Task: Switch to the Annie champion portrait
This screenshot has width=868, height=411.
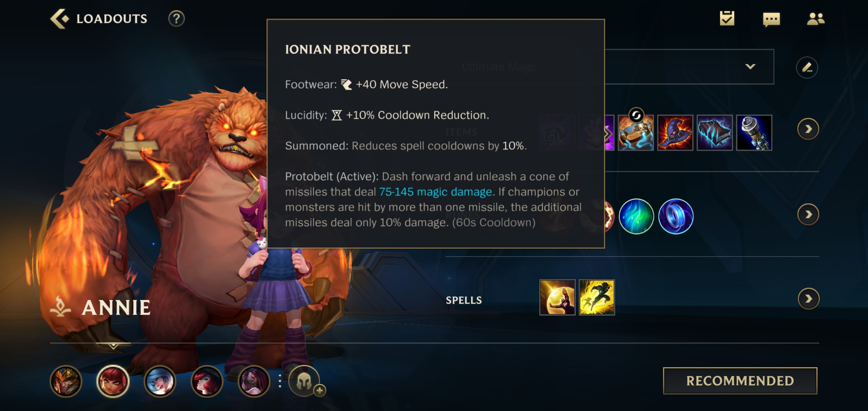Action: click(x=113, y=381)
